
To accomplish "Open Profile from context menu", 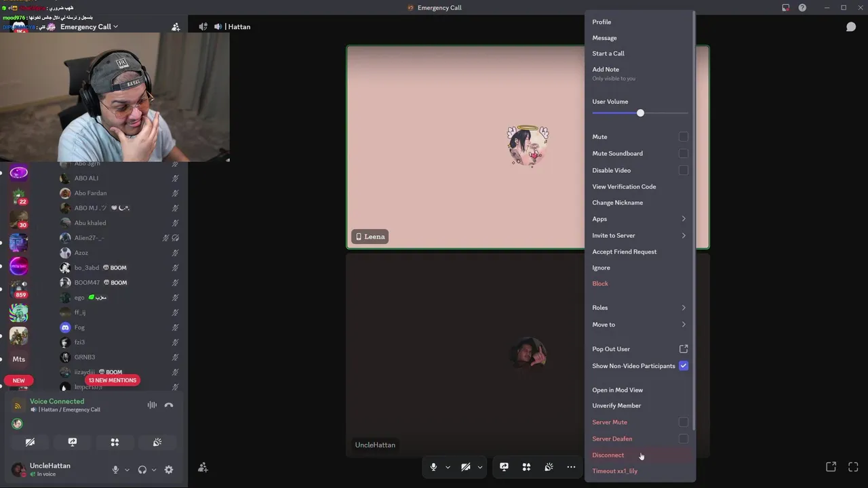I will click(639, 22).
